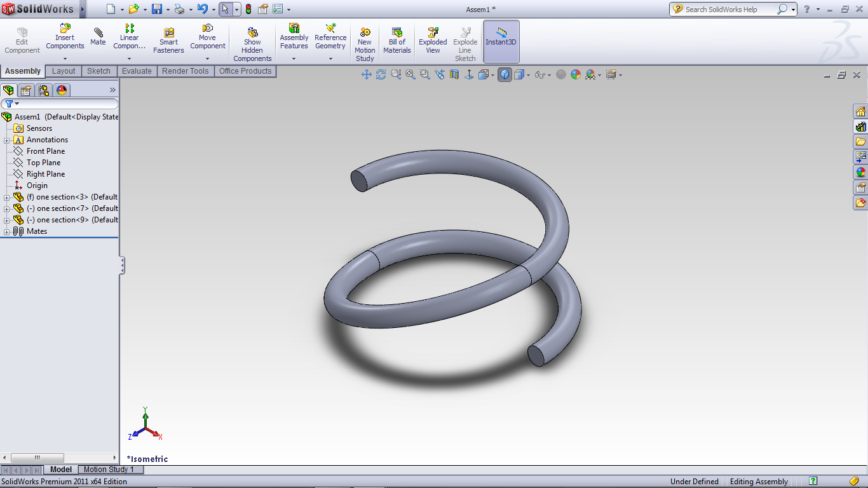Undo the last action
The image size is (868, 488).
click(x=202, y=9)
